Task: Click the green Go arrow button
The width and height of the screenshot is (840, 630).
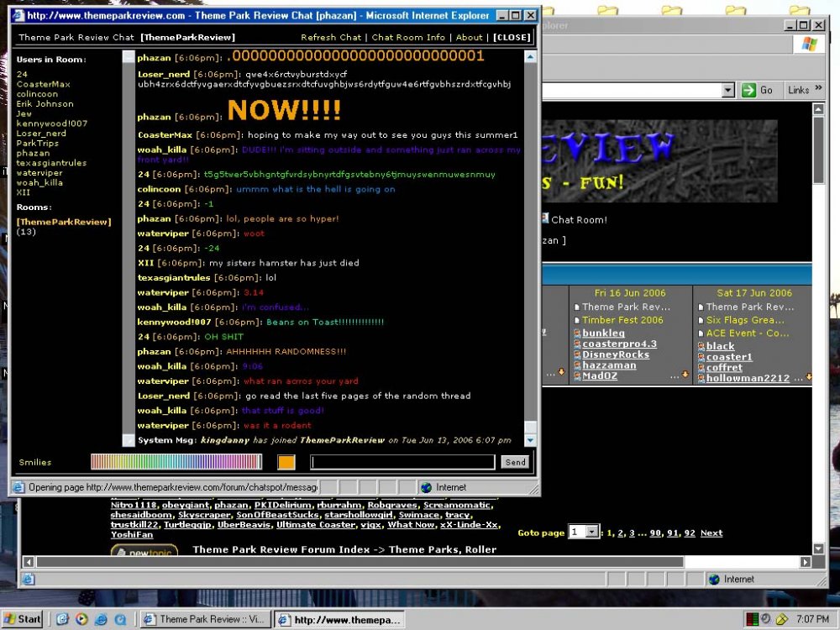Action: [748, 90]
